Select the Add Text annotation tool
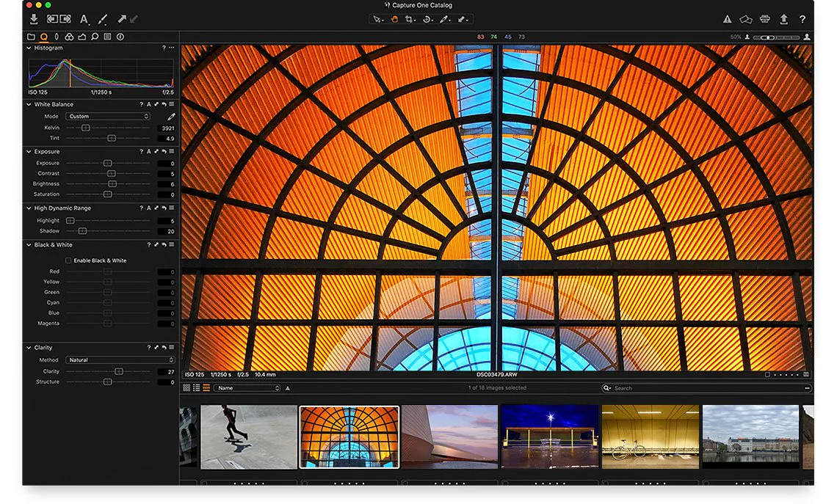837x504 pixels. click(84, 20)
